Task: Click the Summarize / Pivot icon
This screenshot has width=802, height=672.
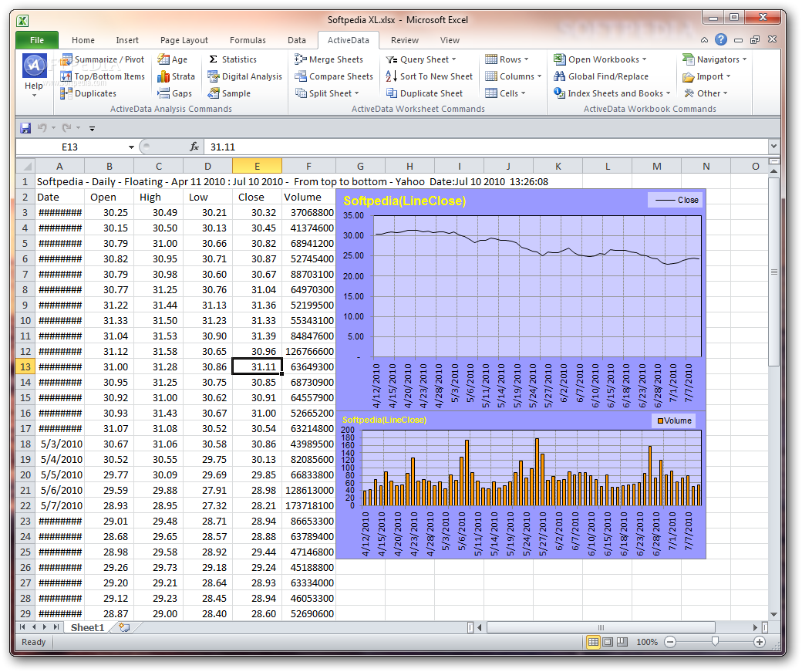Action: click(67, 59)
